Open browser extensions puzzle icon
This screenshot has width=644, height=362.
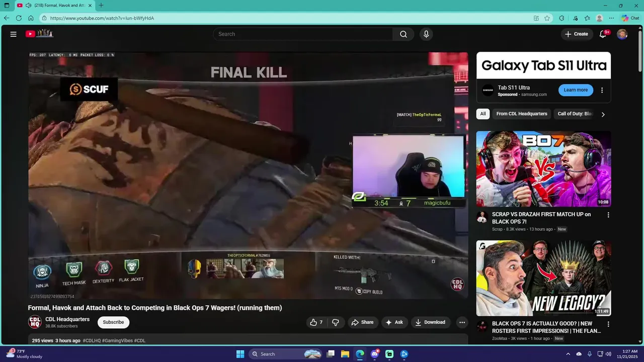[x=561, y=18]
